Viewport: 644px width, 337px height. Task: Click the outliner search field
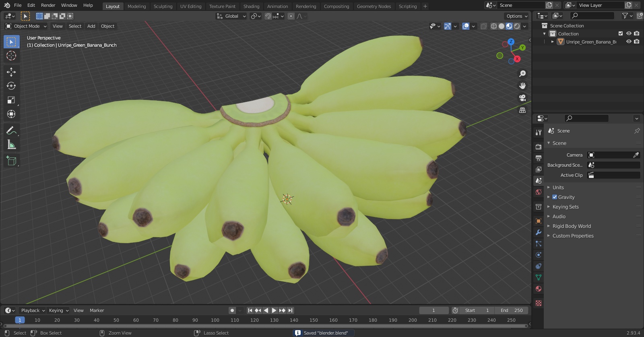pyautogui.click(x=592, y=16)
